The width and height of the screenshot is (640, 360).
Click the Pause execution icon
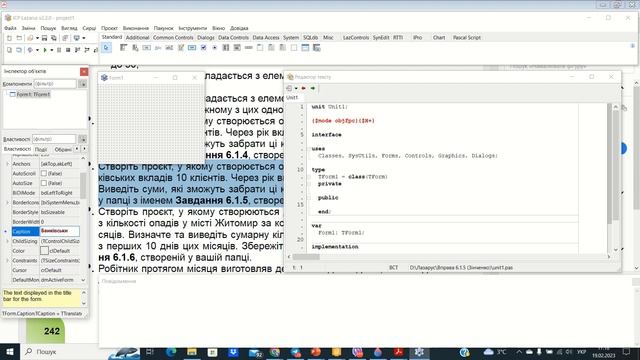point(59,50)
